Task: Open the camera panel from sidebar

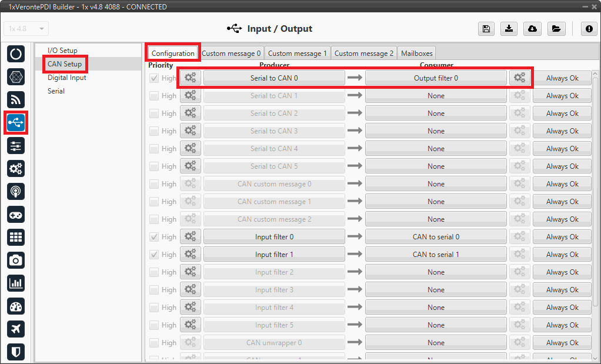Action: tap(16, 260)
